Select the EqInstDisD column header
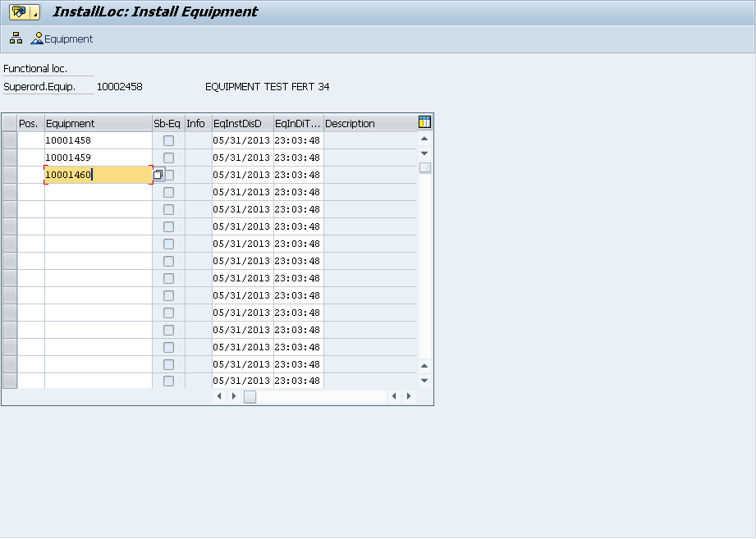Screen dimensions: 756x539 click(243, 123)
